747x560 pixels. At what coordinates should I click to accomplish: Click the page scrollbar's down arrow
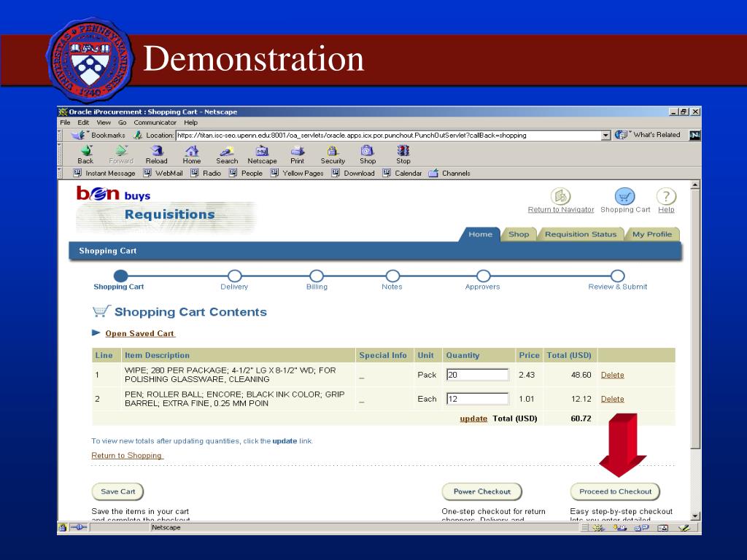pos(695,516)
